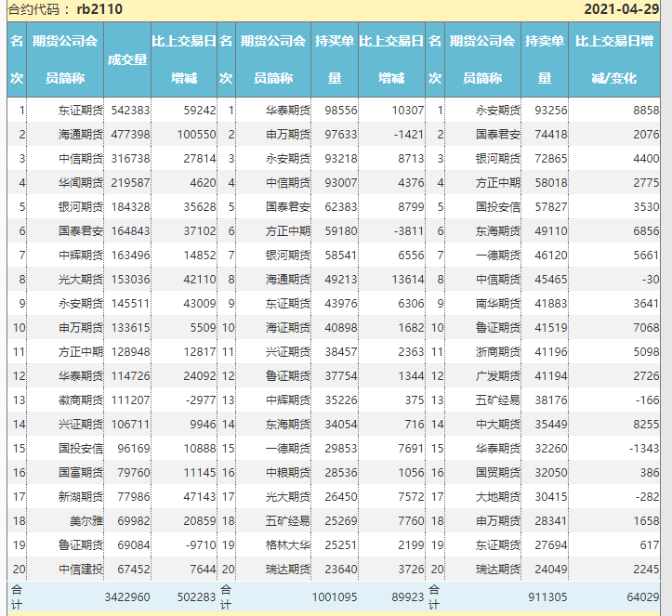Image resolution: width=672 pixels, height=616 pixels.
Task: Click total long position 1001095
Action: [x=335, y=597]
